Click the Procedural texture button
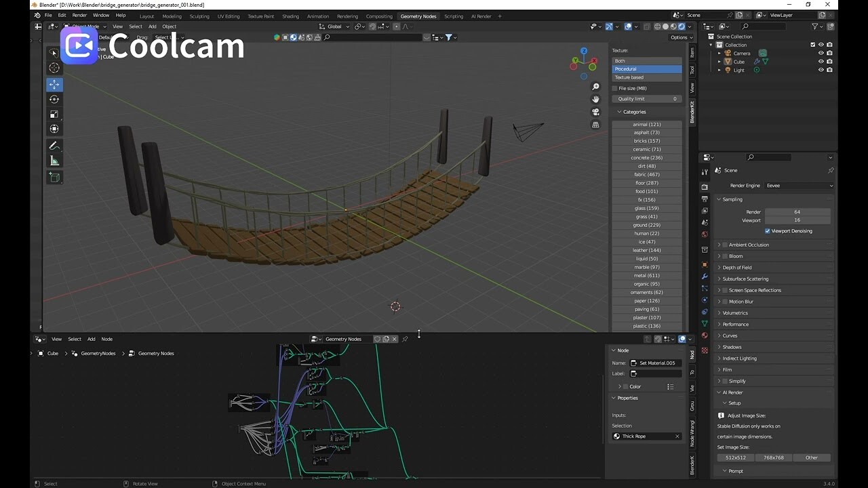The image size is (868, 488). [646, 68]
